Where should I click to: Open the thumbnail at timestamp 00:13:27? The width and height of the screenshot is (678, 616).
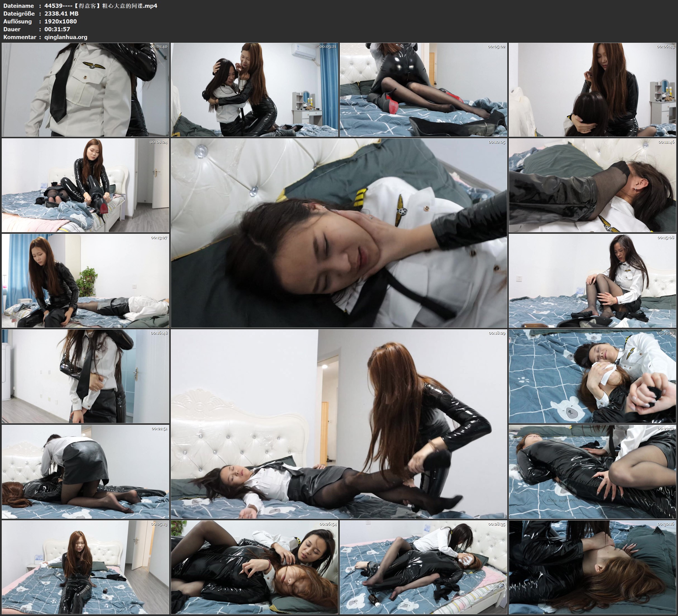[84, 281]
